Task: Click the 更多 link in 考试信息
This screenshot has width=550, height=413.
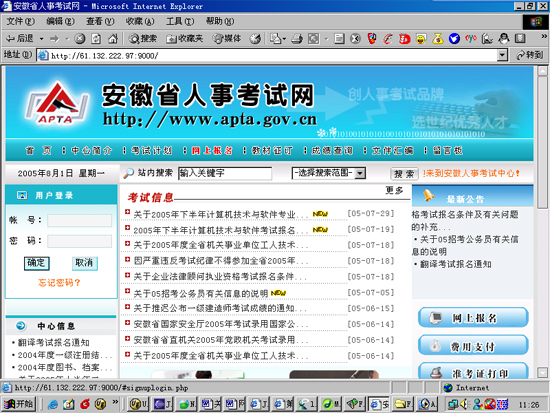Action: tap(394, 191)
